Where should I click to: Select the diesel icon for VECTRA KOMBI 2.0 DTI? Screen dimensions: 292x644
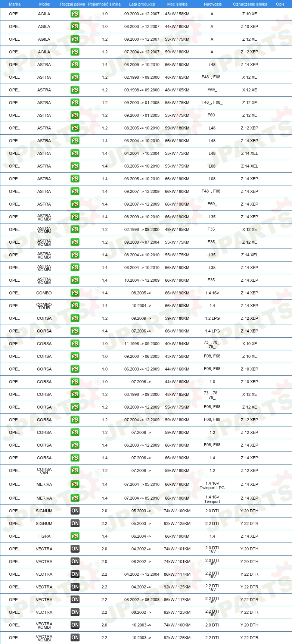click(75, 625)
